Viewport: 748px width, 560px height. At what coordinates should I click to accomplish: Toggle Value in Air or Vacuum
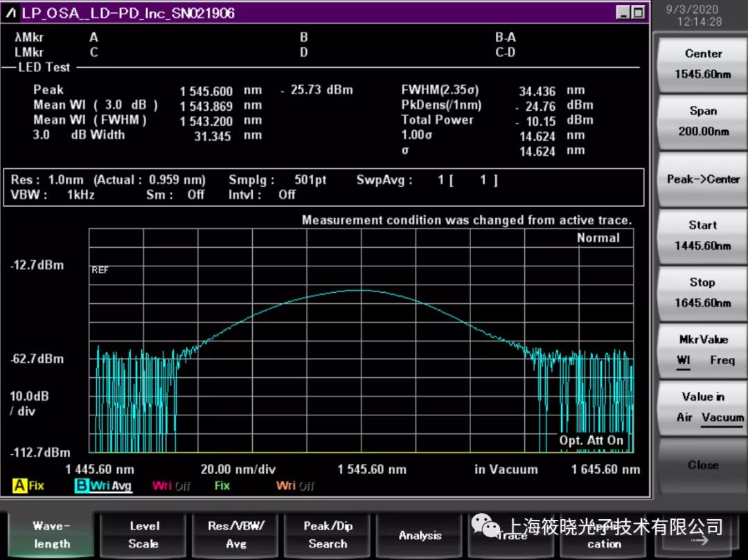click(x=702, y=407)
